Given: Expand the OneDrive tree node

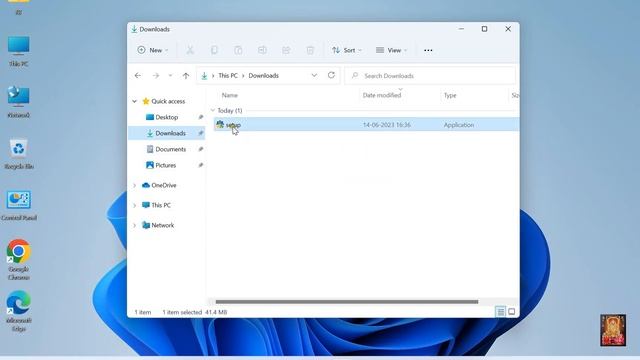Looking at the screenshot, I should tap(134, 185).
